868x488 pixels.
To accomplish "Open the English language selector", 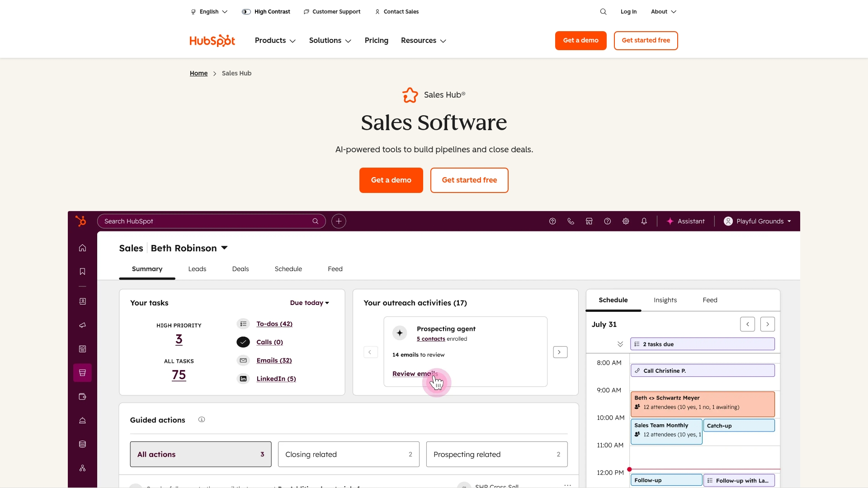I will click(x=208, y=11).
